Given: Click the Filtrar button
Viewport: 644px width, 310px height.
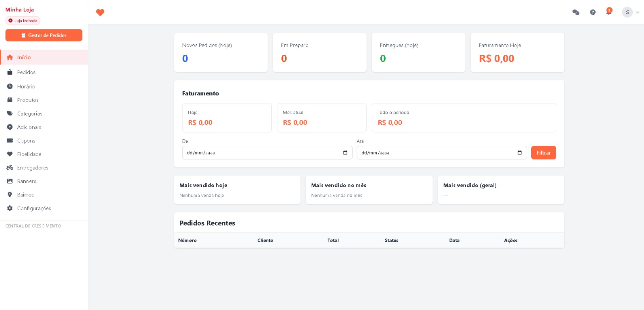Looking at the screenshot, I should coord(543,153).
